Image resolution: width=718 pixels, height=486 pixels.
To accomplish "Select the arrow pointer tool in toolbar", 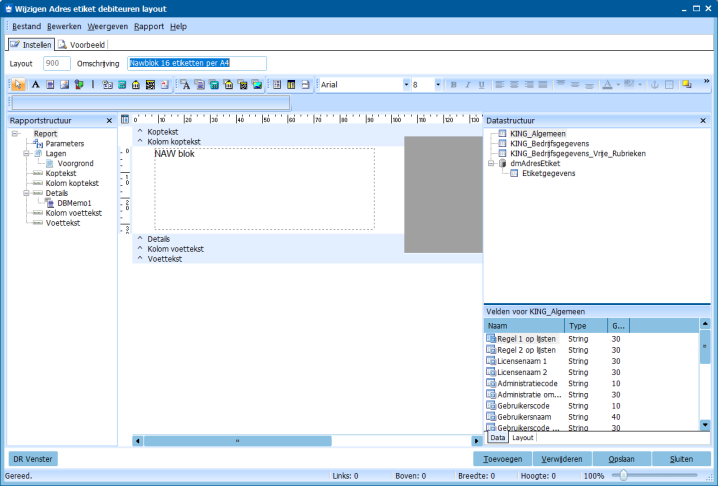I will coord(19,85).
